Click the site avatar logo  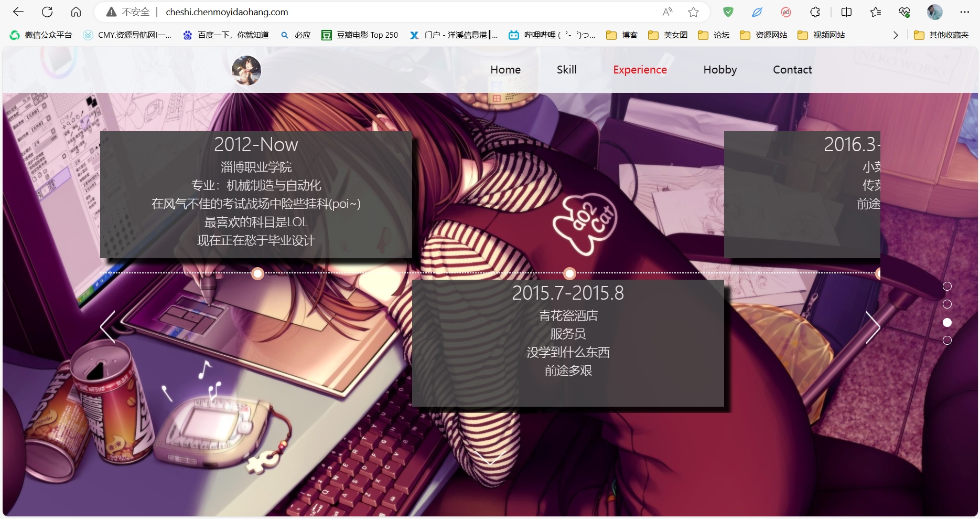coord(246,70)
